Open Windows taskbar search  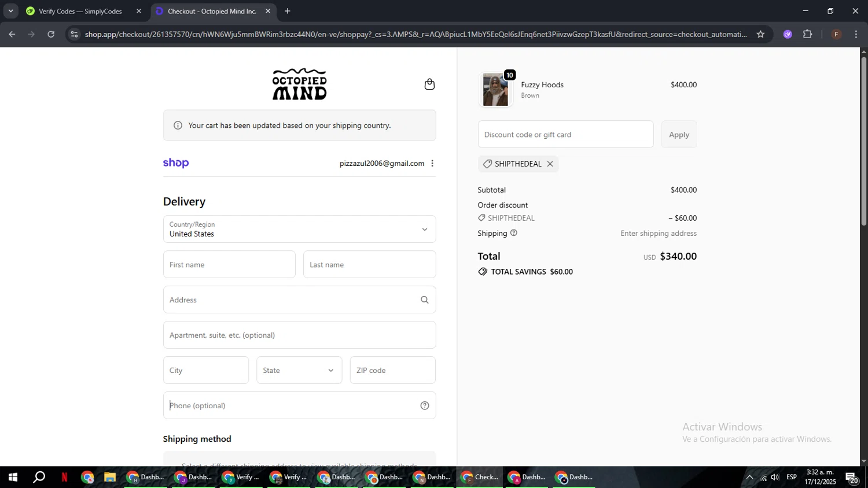[x=39, y=477]
